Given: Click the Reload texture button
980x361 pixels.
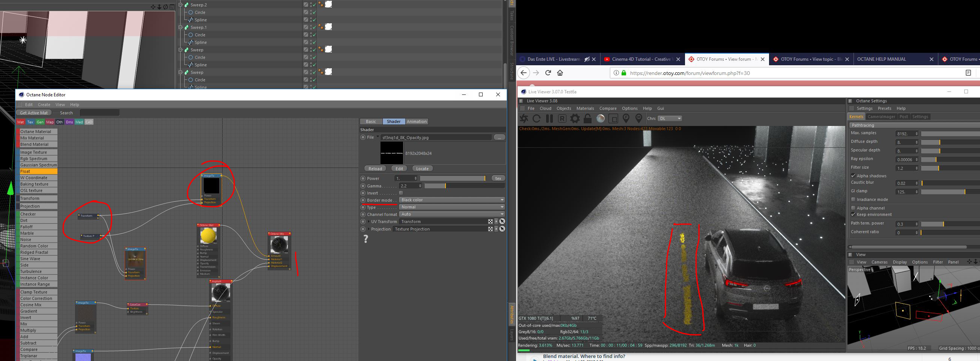Looking at the screenshot, I should [x=375, y=169].
